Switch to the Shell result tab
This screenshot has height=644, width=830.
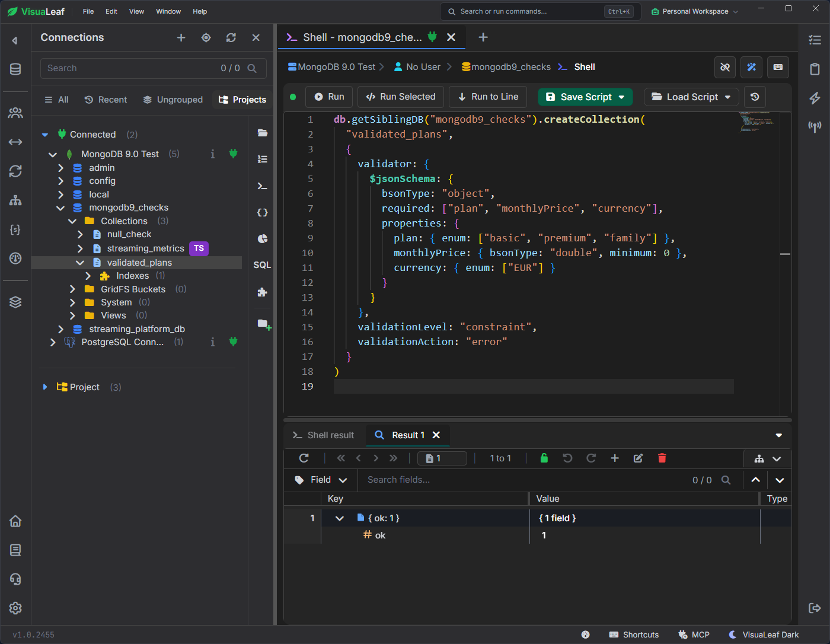(x=324, y=435)
